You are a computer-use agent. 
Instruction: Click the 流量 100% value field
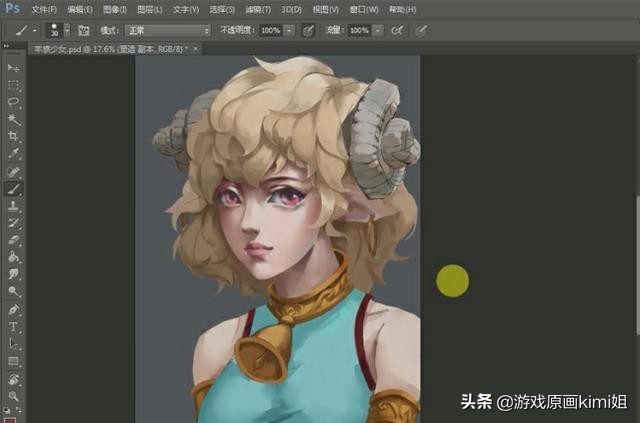(360, 31)
